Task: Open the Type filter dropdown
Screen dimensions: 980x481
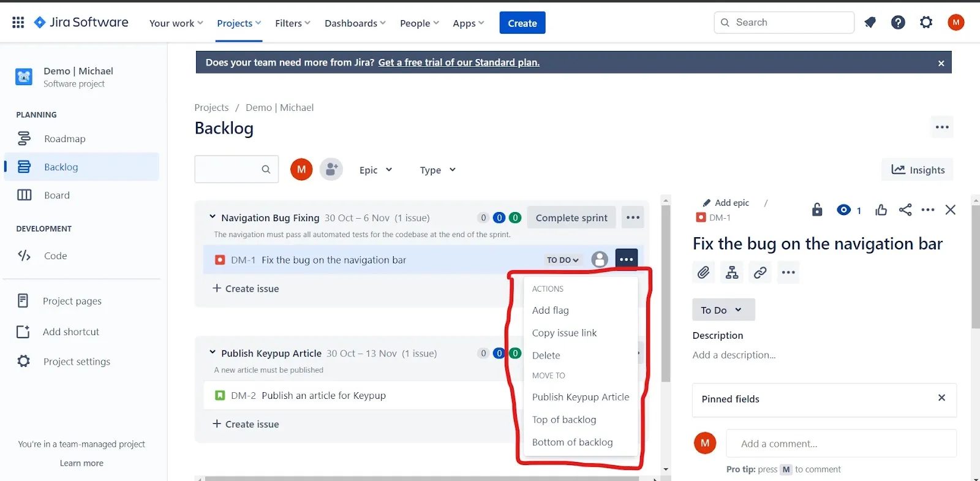Action: click(437, 170)
